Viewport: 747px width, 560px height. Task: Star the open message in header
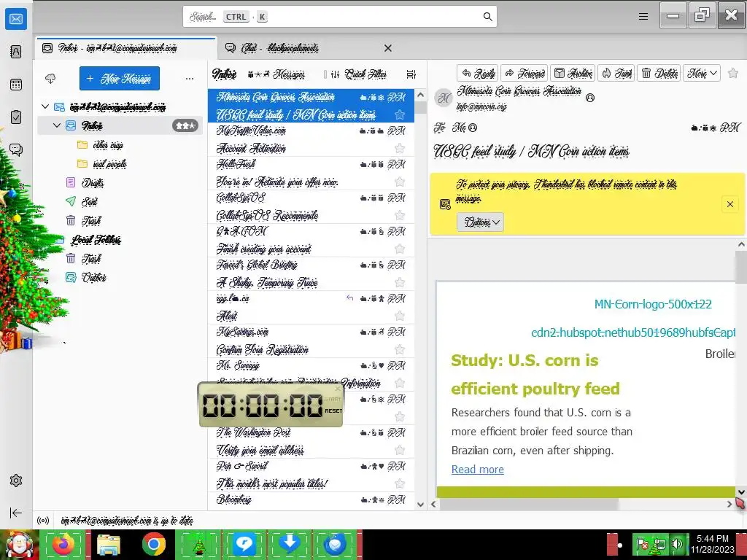(733, 73)
